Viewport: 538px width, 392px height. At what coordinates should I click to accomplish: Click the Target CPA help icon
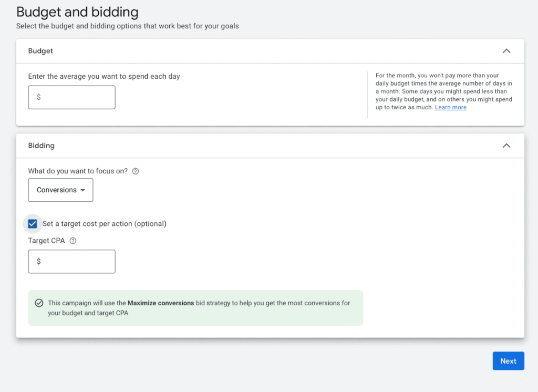73,241
